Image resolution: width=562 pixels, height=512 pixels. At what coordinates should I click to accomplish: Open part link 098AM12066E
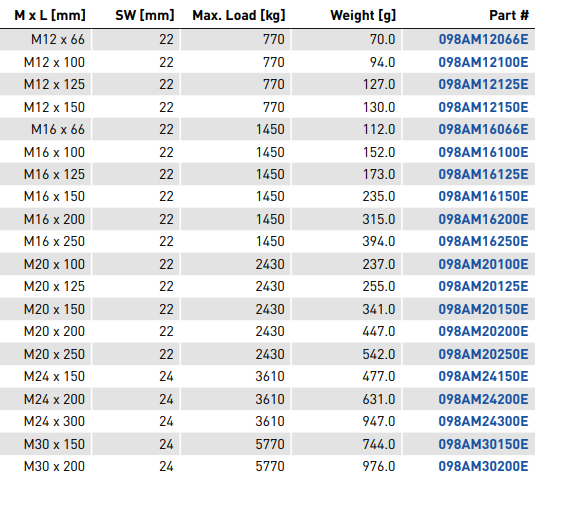[483, 39]
